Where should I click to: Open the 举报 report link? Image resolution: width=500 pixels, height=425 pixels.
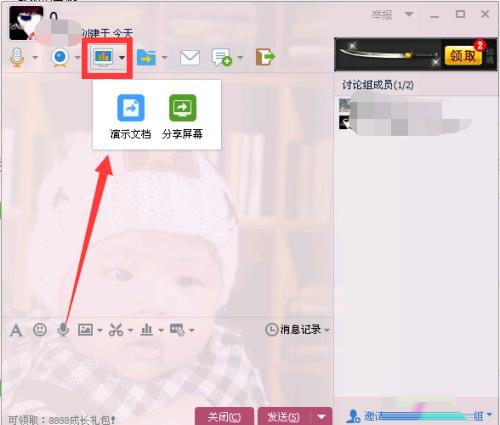click(382, 15)
